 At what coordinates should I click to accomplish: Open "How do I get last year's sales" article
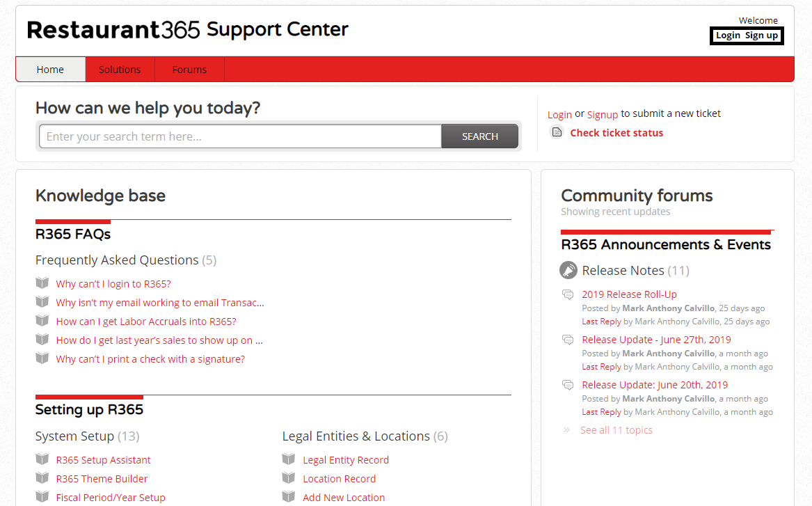(x=159, y=340)
